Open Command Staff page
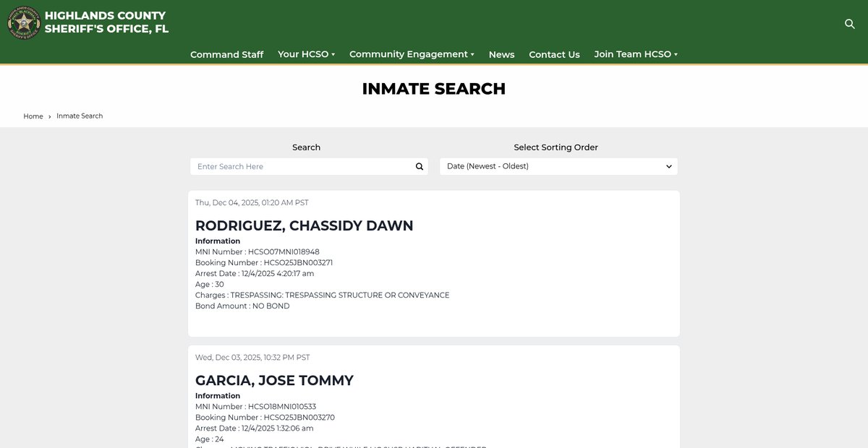 point(226,54)
